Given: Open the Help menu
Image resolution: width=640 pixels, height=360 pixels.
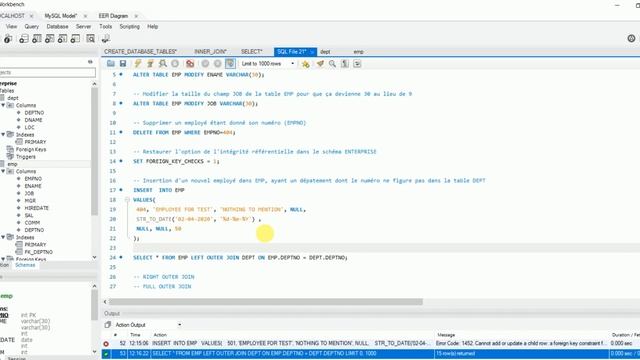Looking at the screenshot, I should pyautogui.click(x=152, y=27).
